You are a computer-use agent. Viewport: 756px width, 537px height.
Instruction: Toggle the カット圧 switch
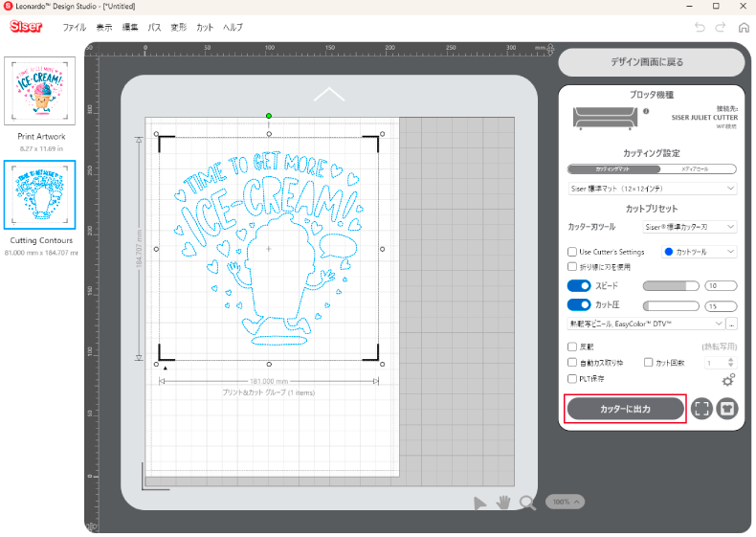[579, 305]
